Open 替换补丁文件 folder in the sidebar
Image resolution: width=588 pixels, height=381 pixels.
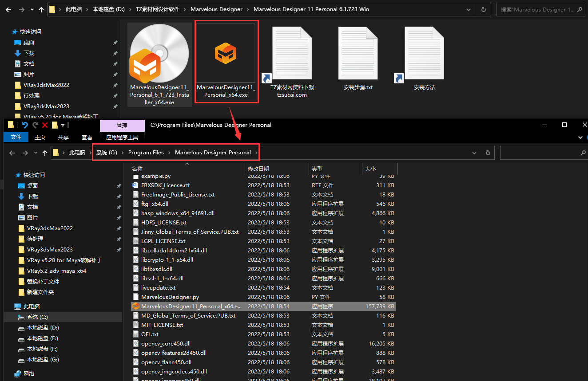43,282
